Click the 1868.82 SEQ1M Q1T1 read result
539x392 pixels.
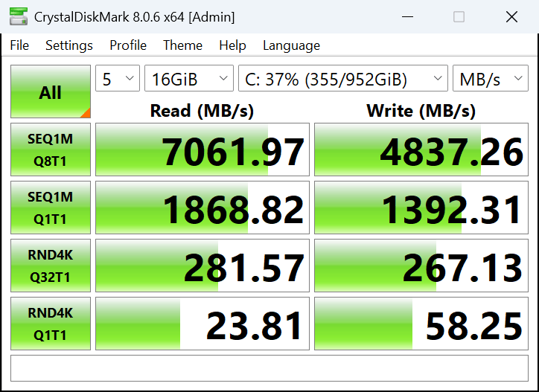coord(202,208)
